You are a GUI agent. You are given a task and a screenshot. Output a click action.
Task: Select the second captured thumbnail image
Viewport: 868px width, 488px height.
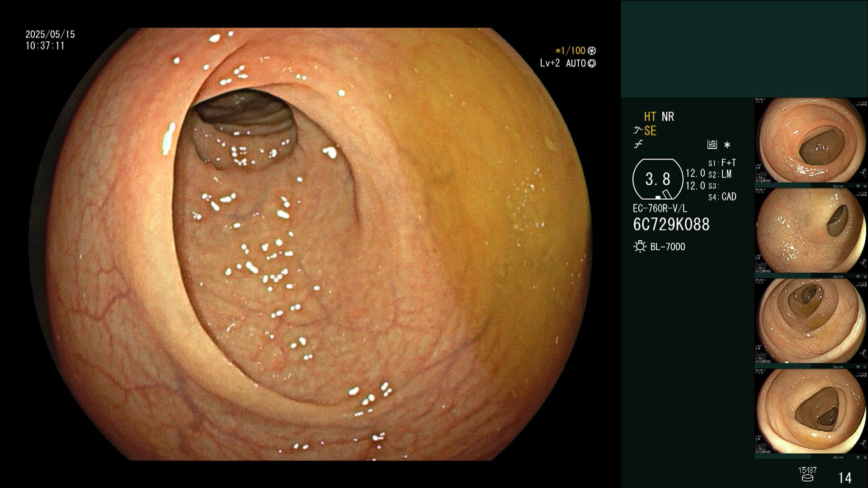[811, 231]
